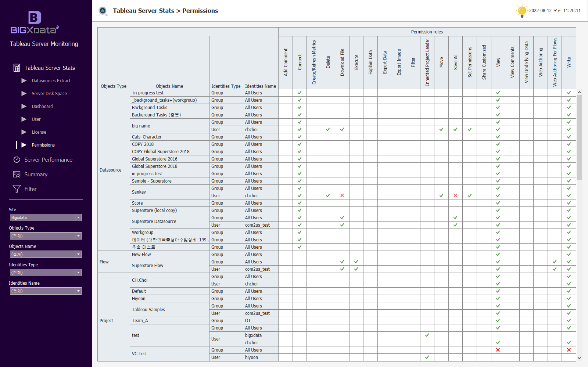
Task: Click the red X under Save As for Sankey chchoi
Action: pyautogui.click(x=455, y=195)
